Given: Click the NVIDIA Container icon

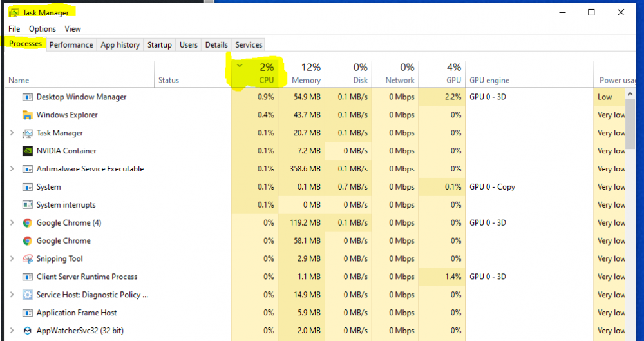Looking at the screenshot, I should (28, 151).
